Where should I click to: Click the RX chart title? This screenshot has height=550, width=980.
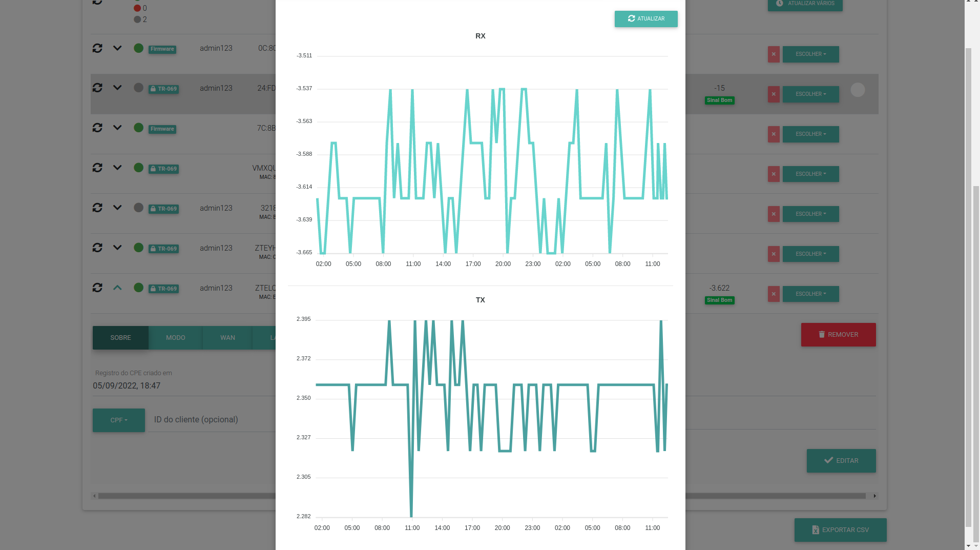coord(480,36)
